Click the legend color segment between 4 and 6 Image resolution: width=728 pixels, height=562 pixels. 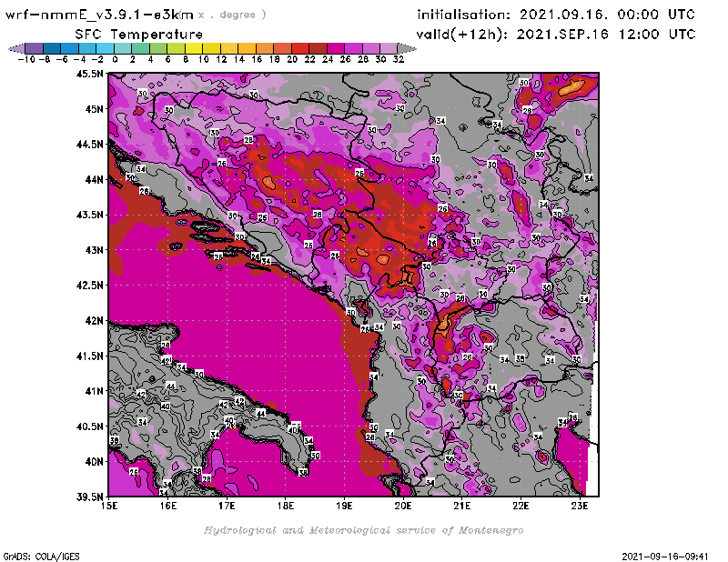158,48
